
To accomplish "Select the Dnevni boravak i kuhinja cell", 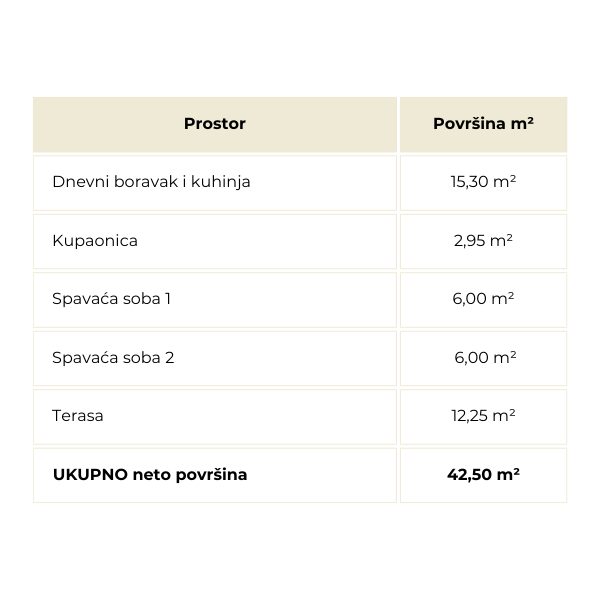I will point(215,183).
